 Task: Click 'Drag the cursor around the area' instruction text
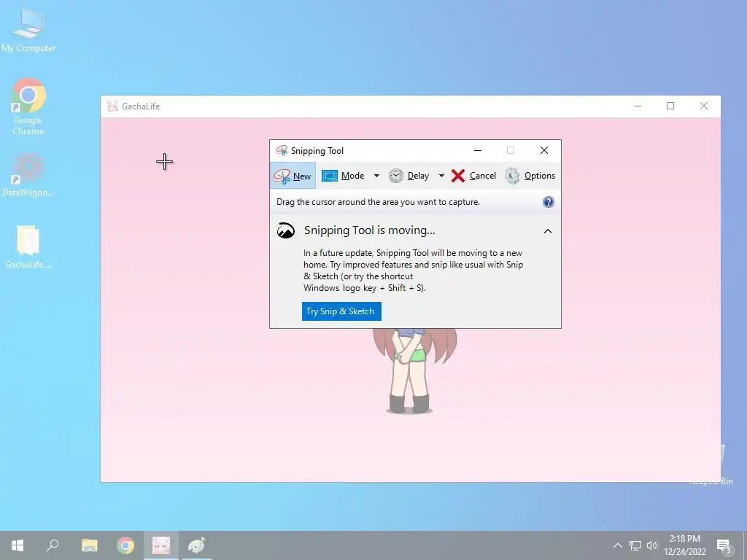pos(378,202)
